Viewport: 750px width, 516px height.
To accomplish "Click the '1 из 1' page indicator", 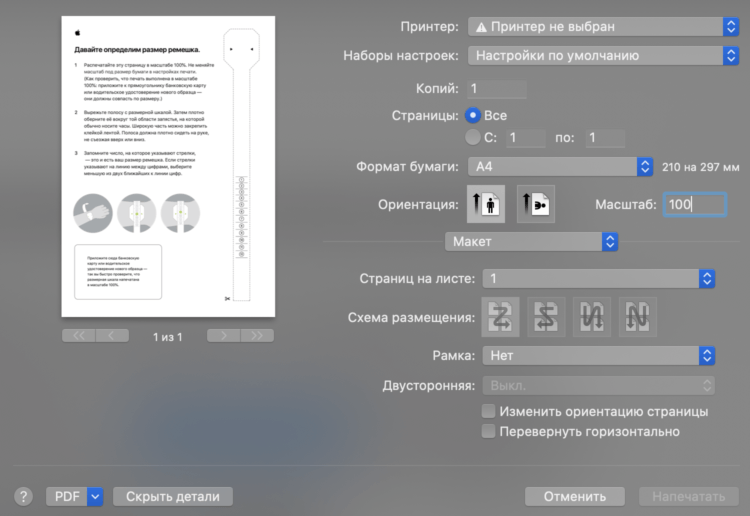I will click(x=167, y=337).
